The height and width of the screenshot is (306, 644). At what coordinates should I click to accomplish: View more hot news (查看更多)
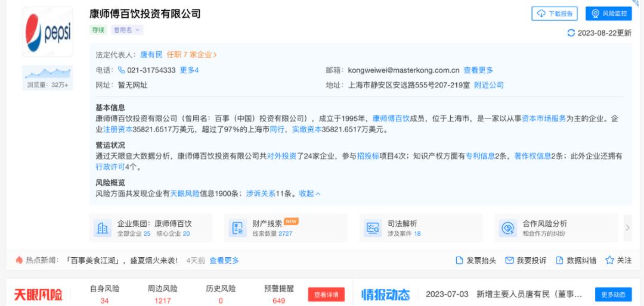(x=224, y=261)
